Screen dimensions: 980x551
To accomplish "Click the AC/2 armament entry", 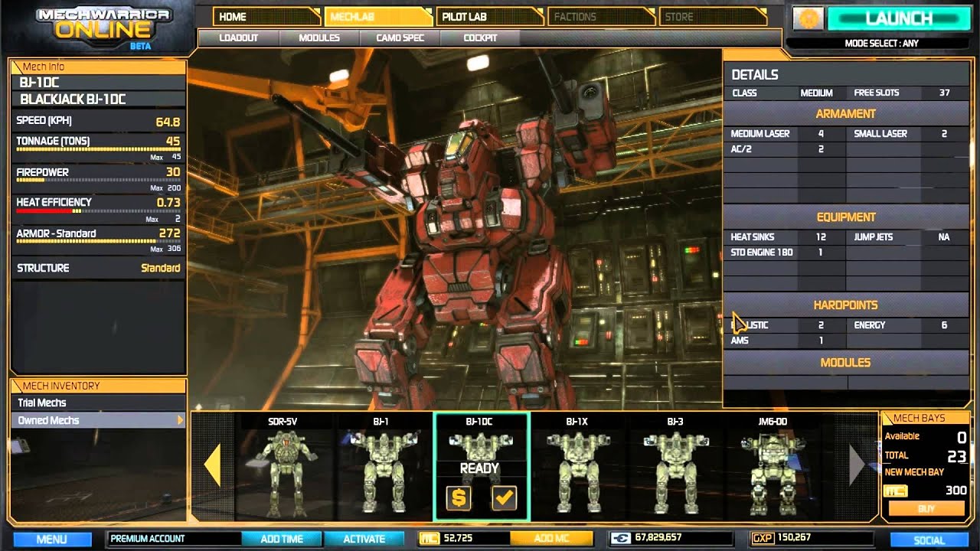I will pyautogui.click(x=785, y=149).
